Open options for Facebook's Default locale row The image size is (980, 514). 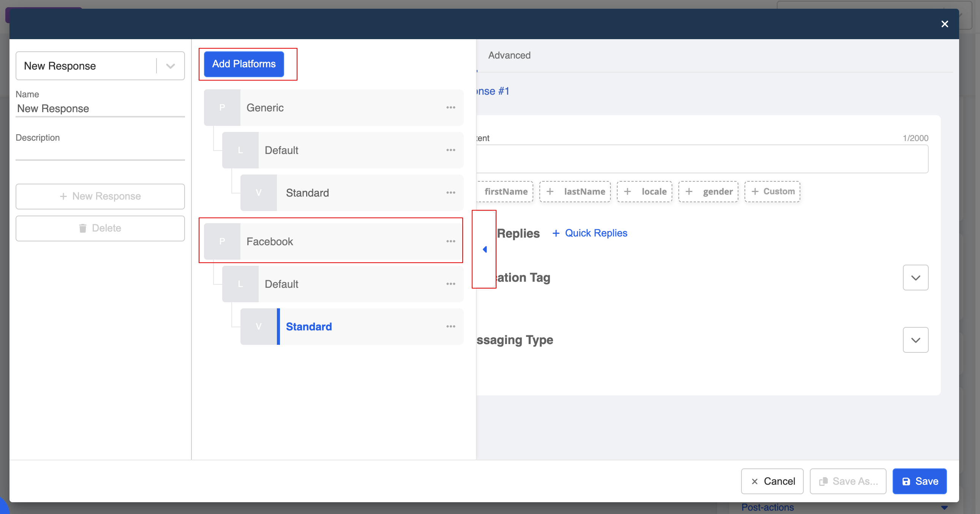(450, 284)
